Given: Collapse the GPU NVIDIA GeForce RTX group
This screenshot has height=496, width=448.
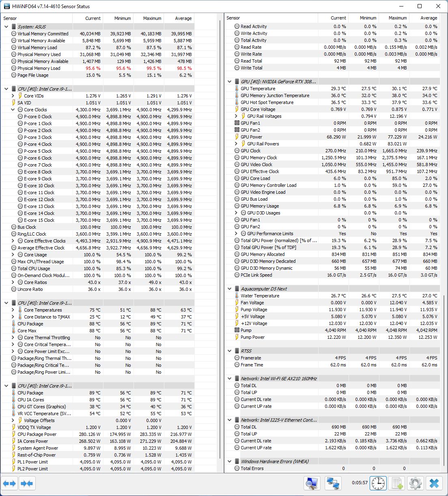Looking at the screenshot, I should 230,82.
